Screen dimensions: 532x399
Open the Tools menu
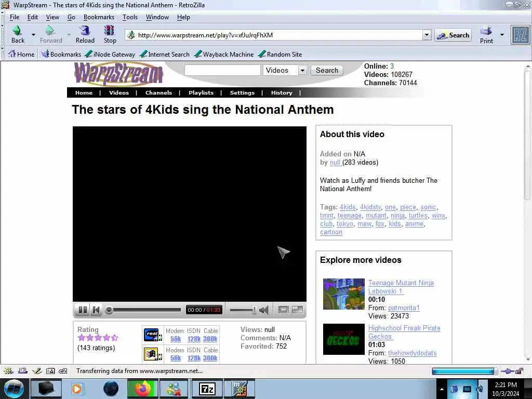130,17
